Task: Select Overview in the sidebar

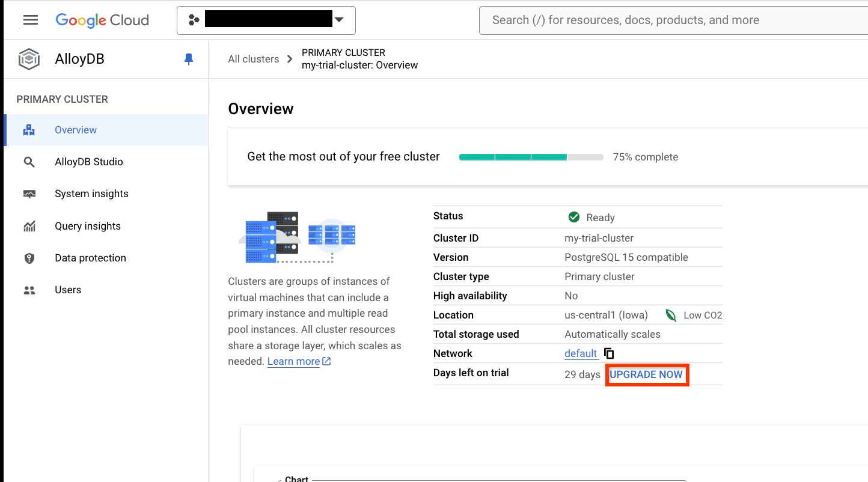Action: point(75,130)
